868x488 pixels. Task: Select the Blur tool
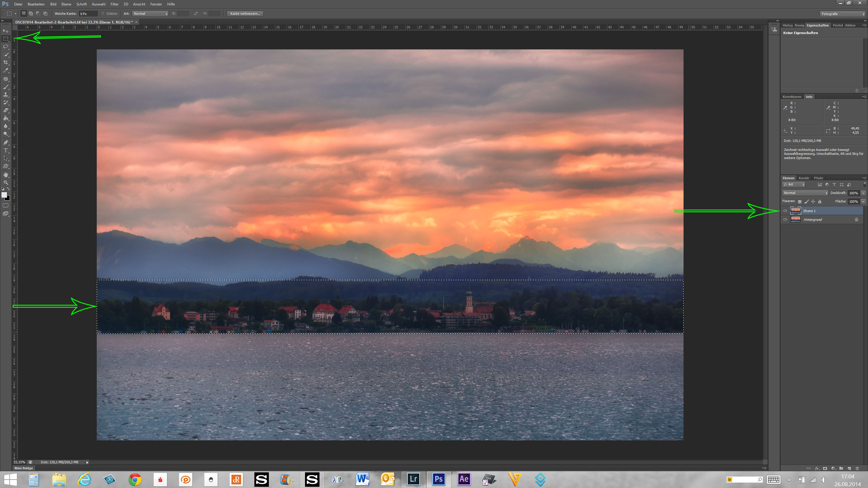click(6, 126)
